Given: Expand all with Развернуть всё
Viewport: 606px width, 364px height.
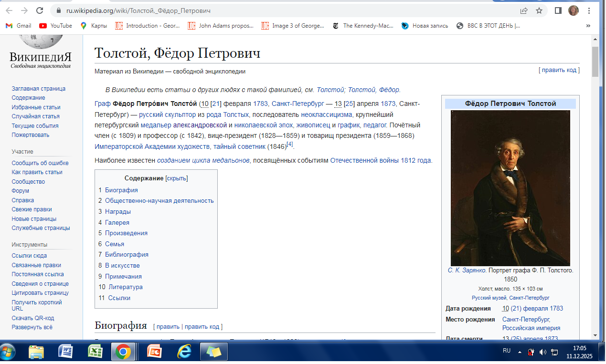Looking at the screenshot, I should tap(32, 327).
